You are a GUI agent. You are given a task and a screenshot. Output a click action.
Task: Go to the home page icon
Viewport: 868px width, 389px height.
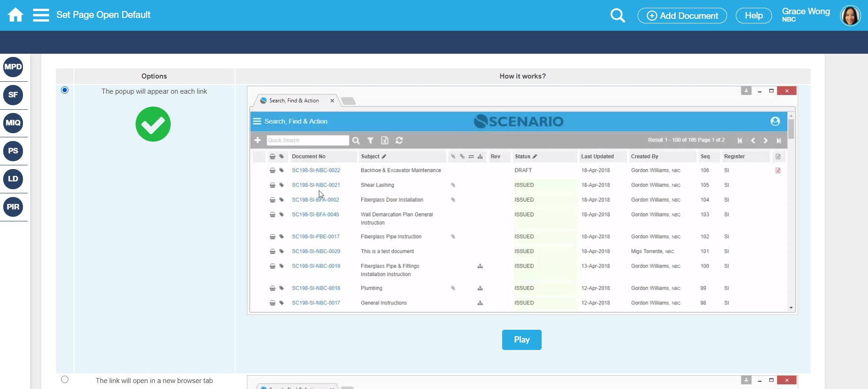click(15, 15)
